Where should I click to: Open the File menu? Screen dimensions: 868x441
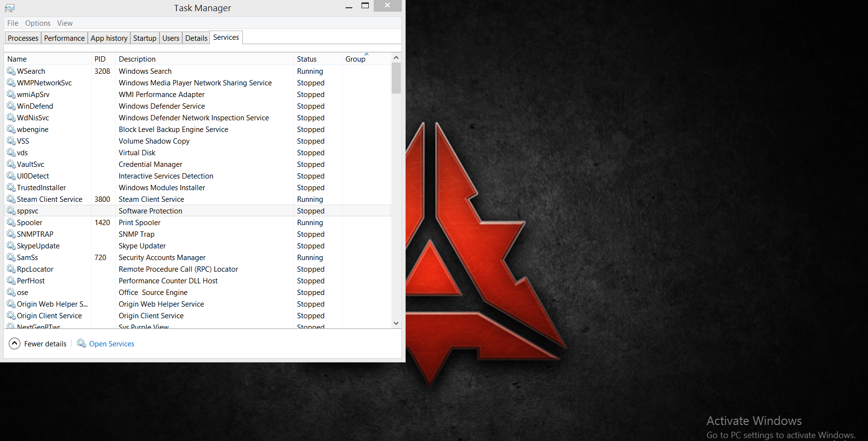[13, 23]
